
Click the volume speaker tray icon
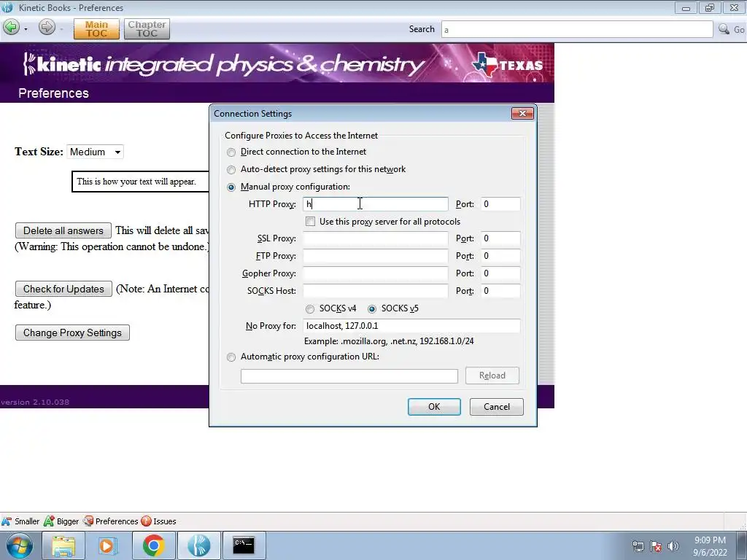tap(673, 546)
